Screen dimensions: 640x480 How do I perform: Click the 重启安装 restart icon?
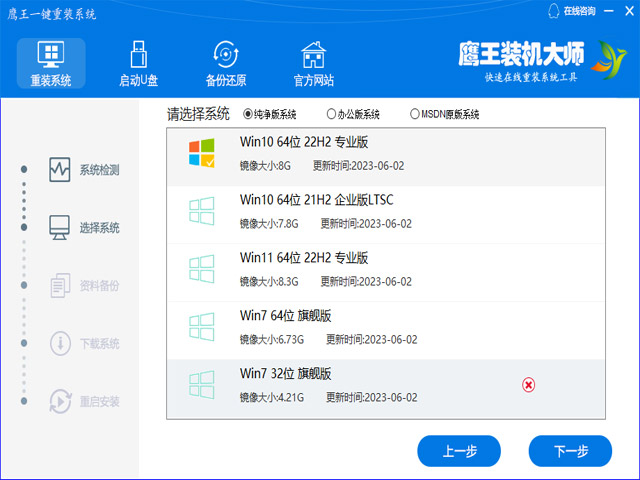coord(60,401)
